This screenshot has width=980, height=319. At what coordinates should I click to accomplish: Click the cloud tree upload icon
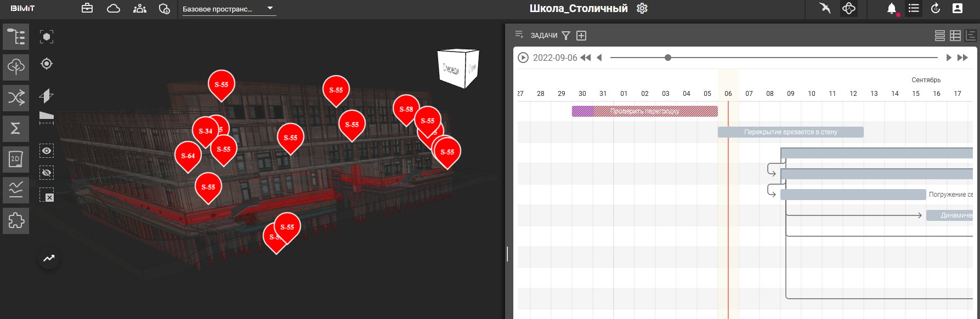point(16,67)
